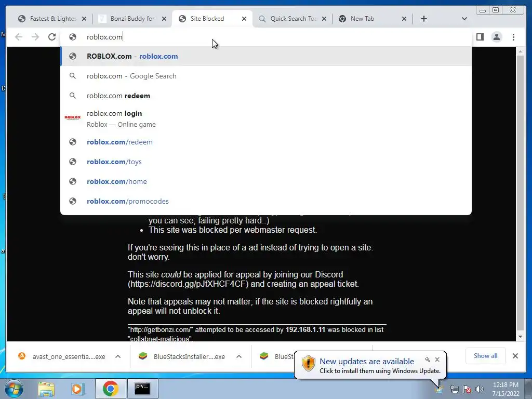Open the Chrome side panel icon
532x399 pixels.
(480, 37)
